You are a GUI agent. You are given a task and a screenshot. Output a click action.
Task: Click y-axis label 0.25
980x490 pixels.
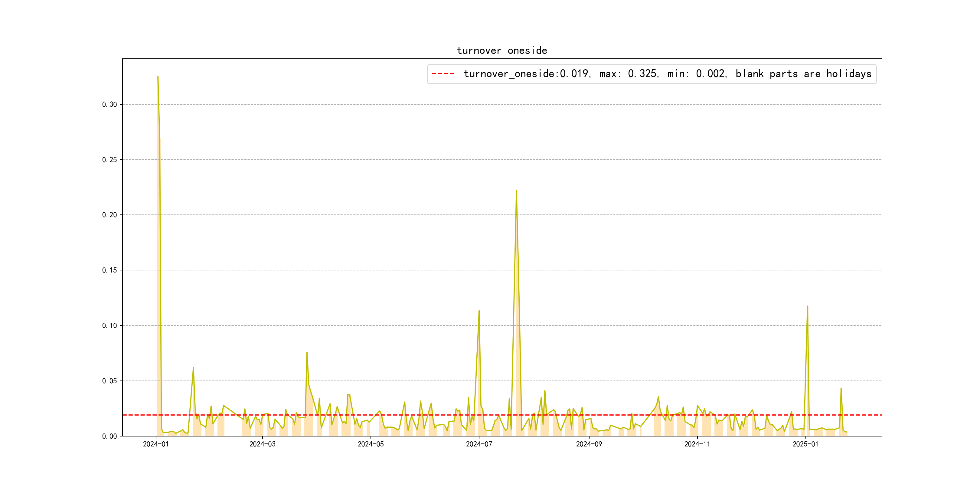[x=109, y=160]
